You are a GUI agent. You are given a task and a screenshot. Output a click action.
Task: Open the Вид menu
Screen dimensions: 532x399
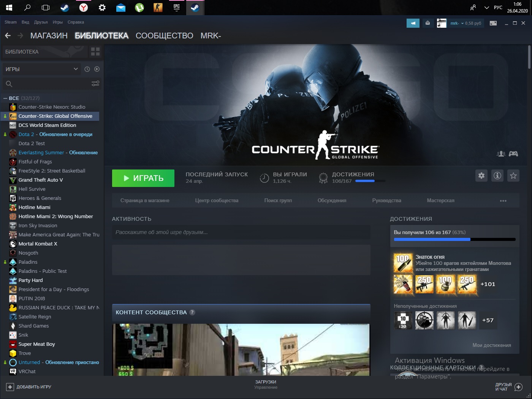click(25, 22)
